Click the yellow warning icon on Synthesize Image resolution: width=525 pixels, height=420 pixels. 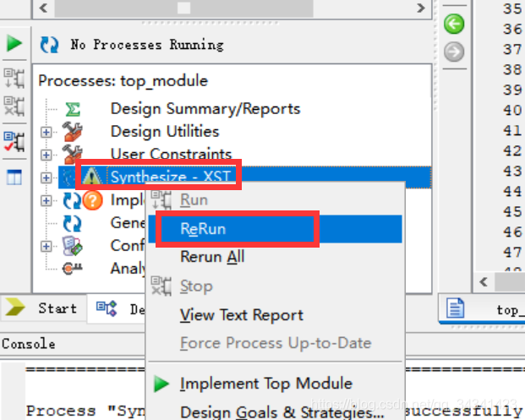coord(92,176)
